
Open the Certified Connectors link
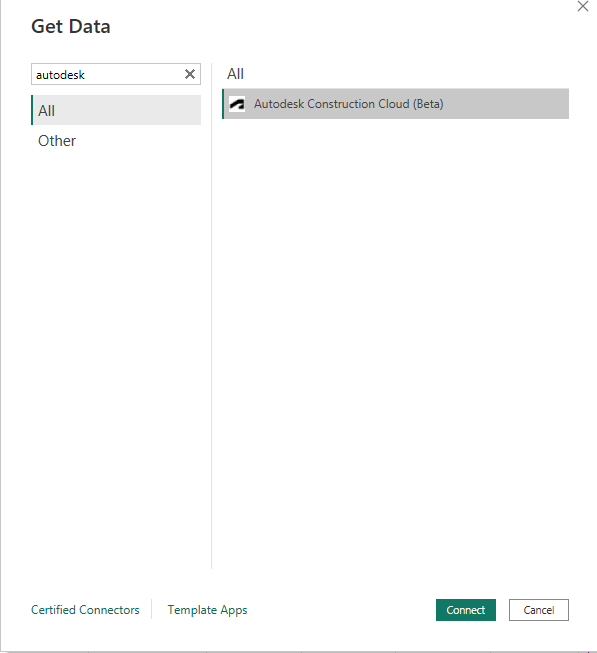85,610
